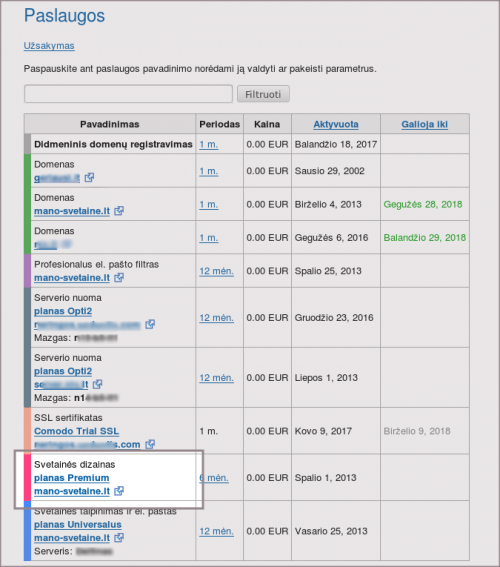Screen dimensions: 500x567
Task: Open planas Premium link
Action: (72, 478)
